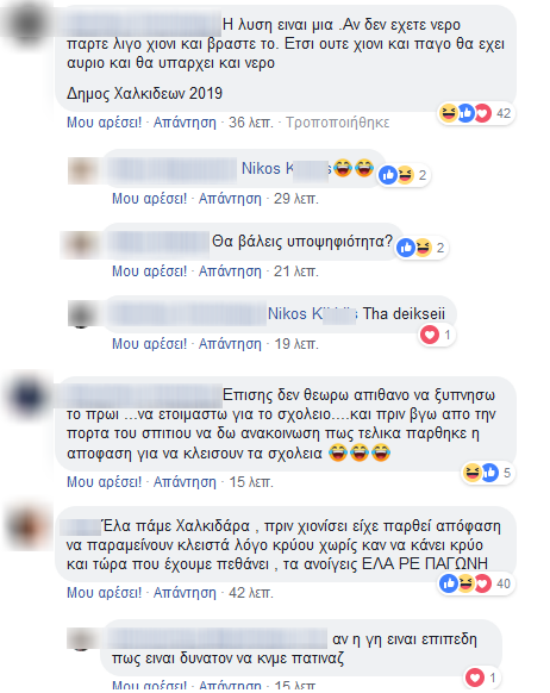Reply to the 42 λεπτ. comment
This screenshot has height=693, width=550.
coord(185,593)
